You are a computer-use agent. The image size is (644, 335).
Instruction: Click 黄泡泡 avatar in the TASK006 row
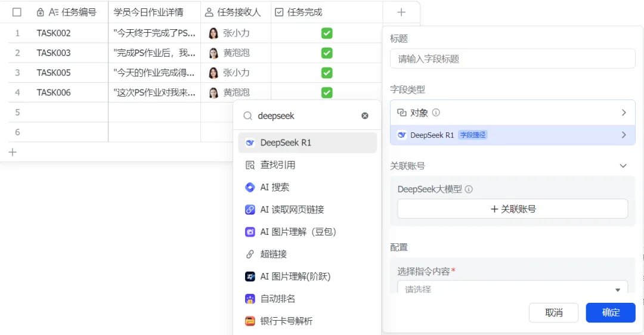(213, 93)
